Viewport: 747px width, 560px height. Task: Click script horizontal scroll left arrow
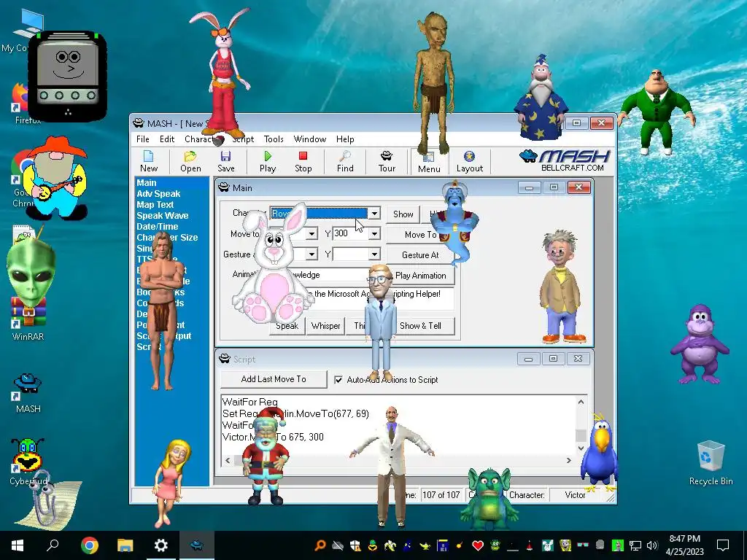tap(228, 460)
